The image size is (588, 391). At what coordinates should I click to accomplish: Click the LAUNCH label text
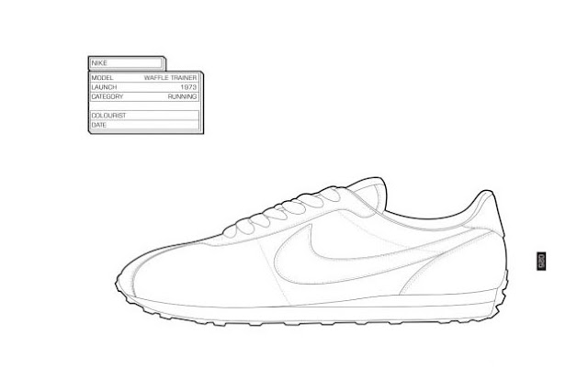pos(104,87)
